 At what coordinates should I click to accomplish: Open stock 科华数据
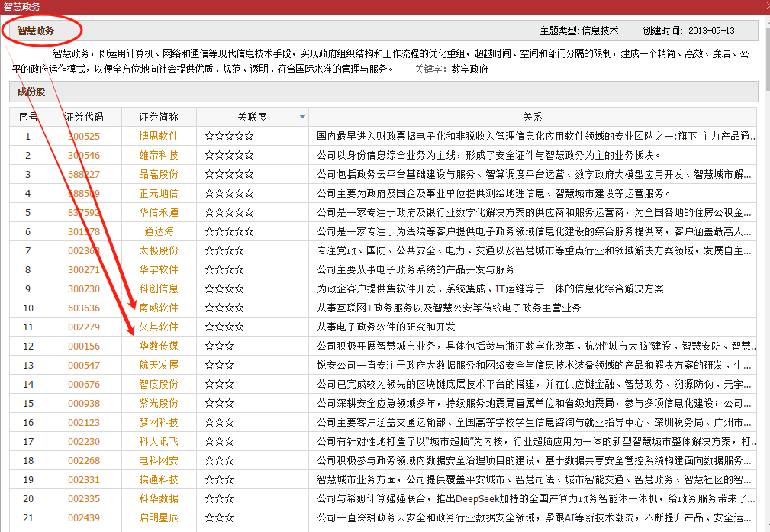coord(159,499)
